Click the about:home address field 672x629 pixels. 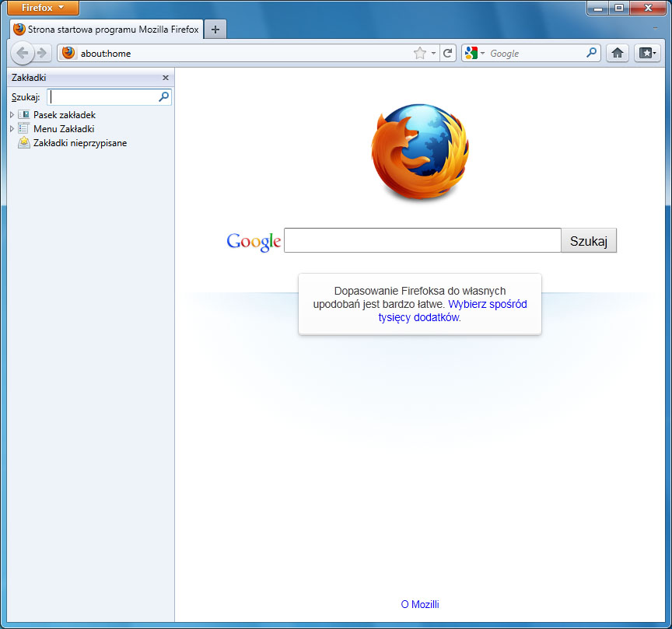click(x=244, y=53)
